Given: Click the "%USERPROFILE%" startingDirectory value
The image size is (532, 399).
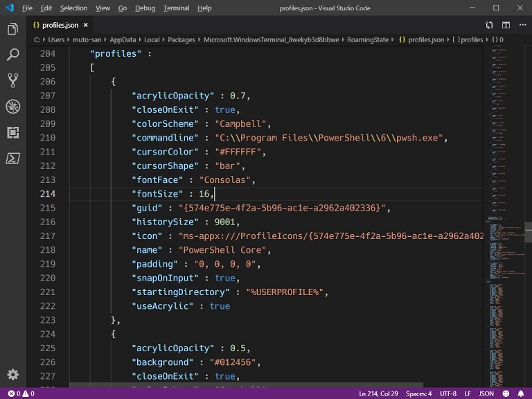Looking at the screenshot, I should click(285, 292).
